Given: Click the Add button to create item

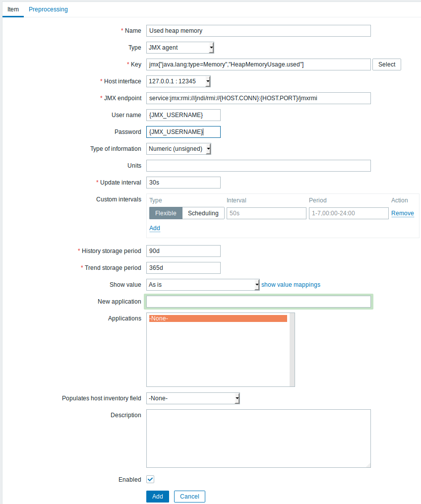Looking at the screenshot, I should (x=158, y=497).
